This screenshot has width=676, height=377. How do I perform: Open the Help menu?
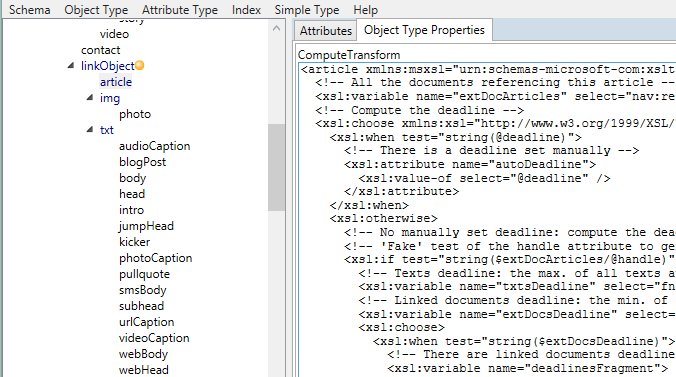(366, 9)
